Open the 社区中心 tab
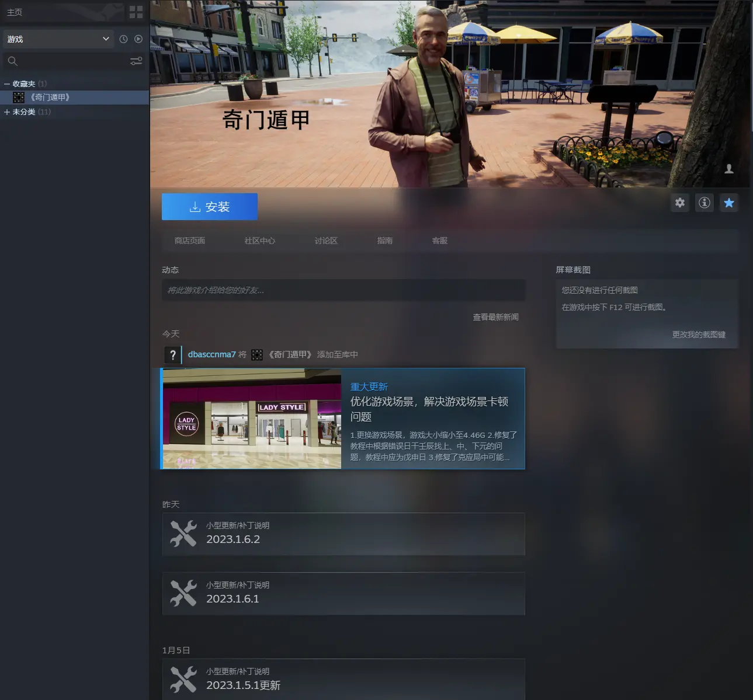753x700 pixels. tap(260, 241)
